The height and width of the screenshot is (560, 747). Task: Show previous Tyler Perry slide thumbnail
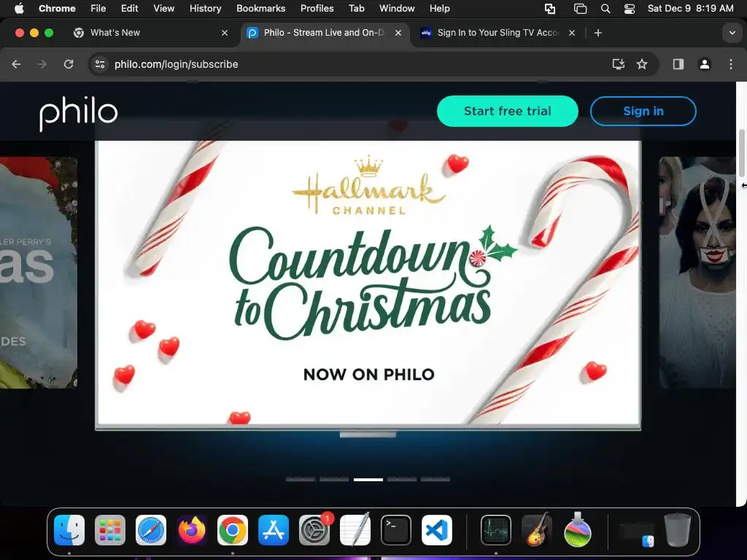point(39,273)
